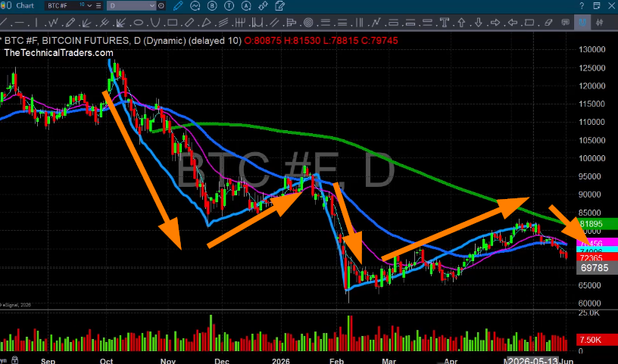Viewport: 618px width, 364px height.
Task: Open the help question mark
Action: click(582, 6)
